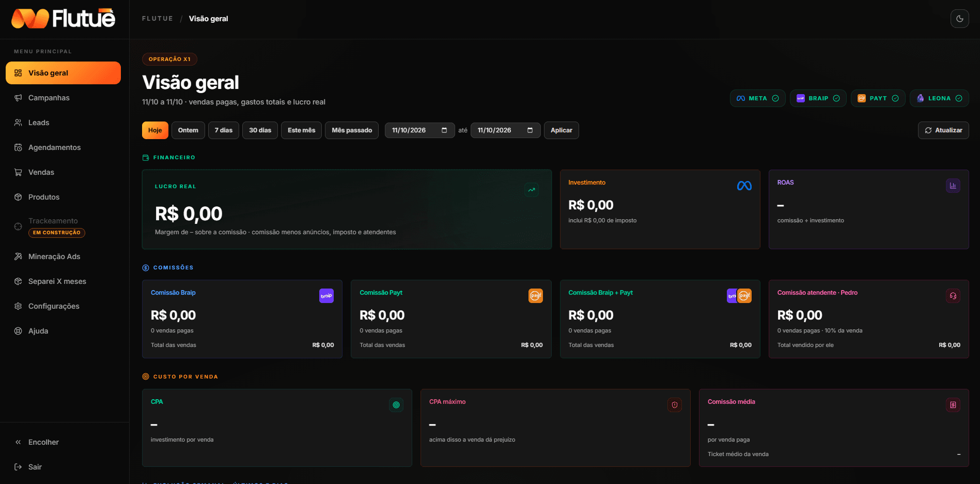Viewport: 980px width, 484px height.
Task: Click the META integration badge
Action: click(x=757, y=98)
